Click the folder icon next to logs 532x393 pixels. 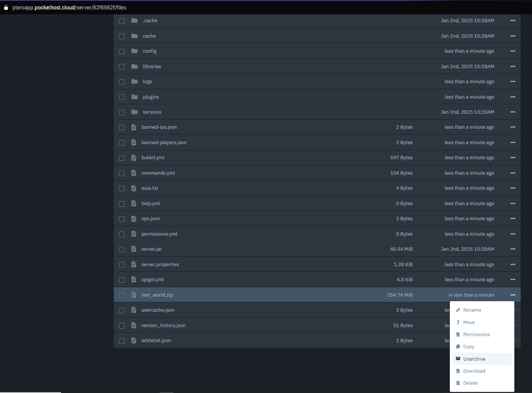pos(135,81)
